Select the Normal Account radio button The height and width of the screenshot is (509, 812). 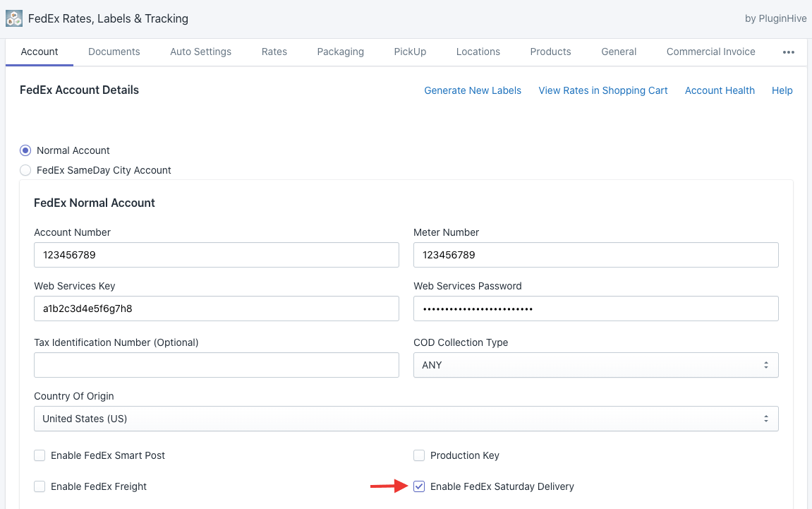point(25,150)
